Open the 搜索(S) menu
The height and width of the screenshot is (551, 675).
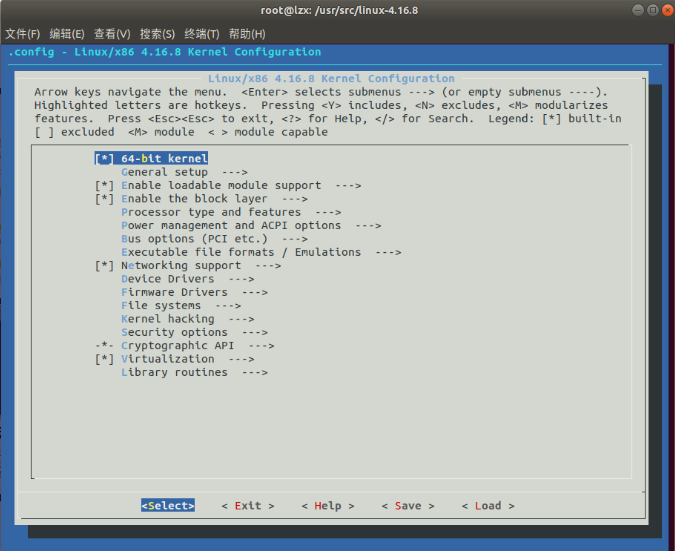click(157, 34)
